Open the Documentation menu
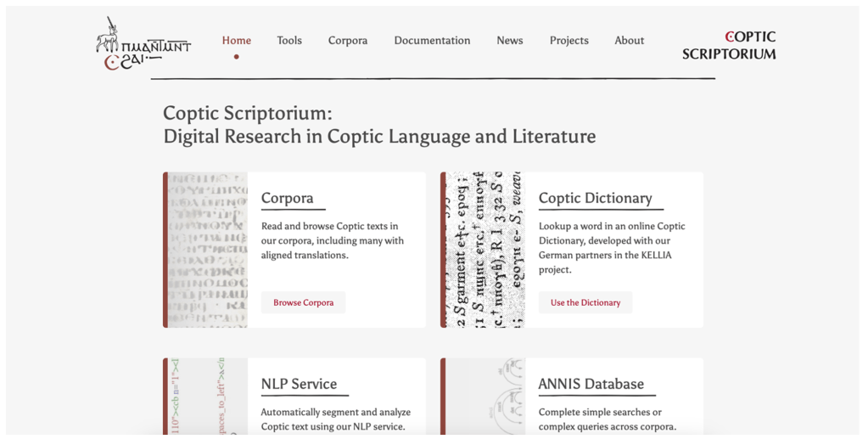 pyautogui.click(x=432, y=40)
